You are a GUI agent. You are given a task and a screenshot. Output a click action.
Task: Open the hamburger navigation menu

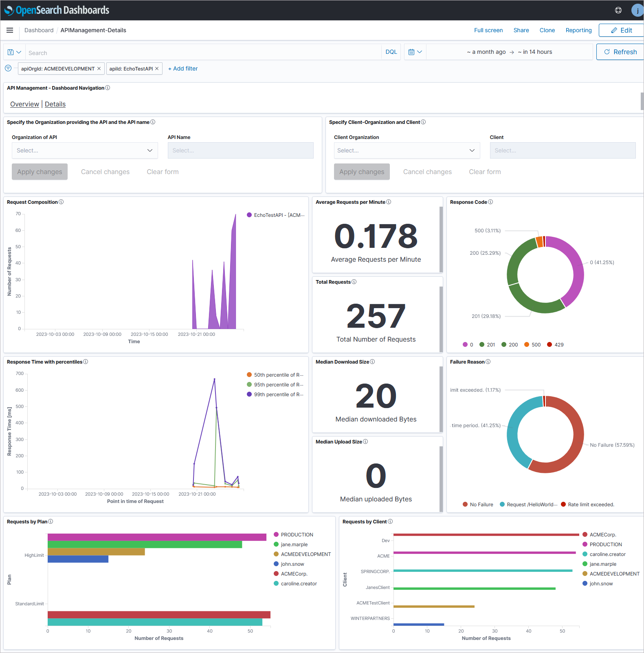10,30
